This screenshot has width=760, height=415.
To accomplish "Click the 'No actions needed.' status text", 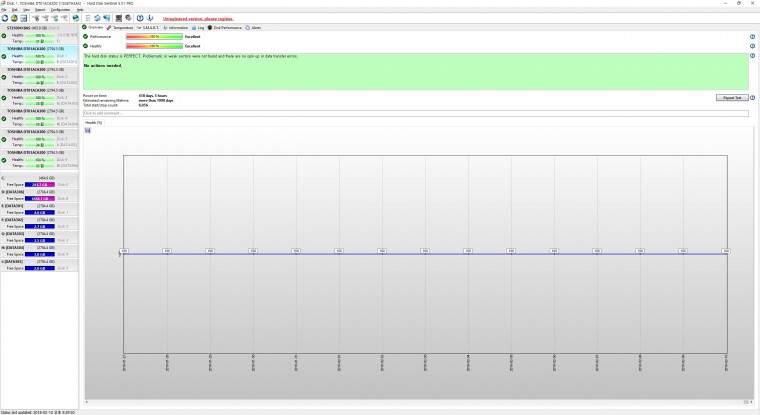I will pos(103,65).
